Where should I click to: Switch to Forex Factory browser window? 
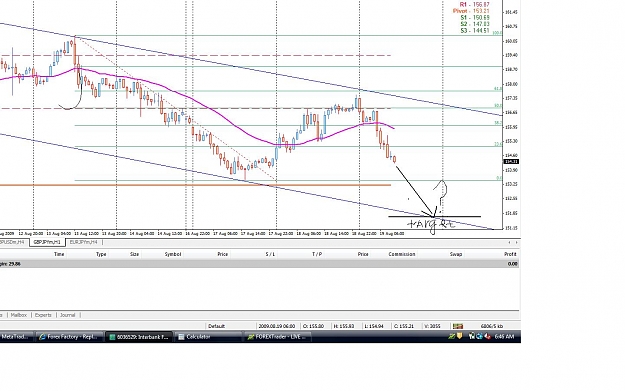(x=69, y=337)
